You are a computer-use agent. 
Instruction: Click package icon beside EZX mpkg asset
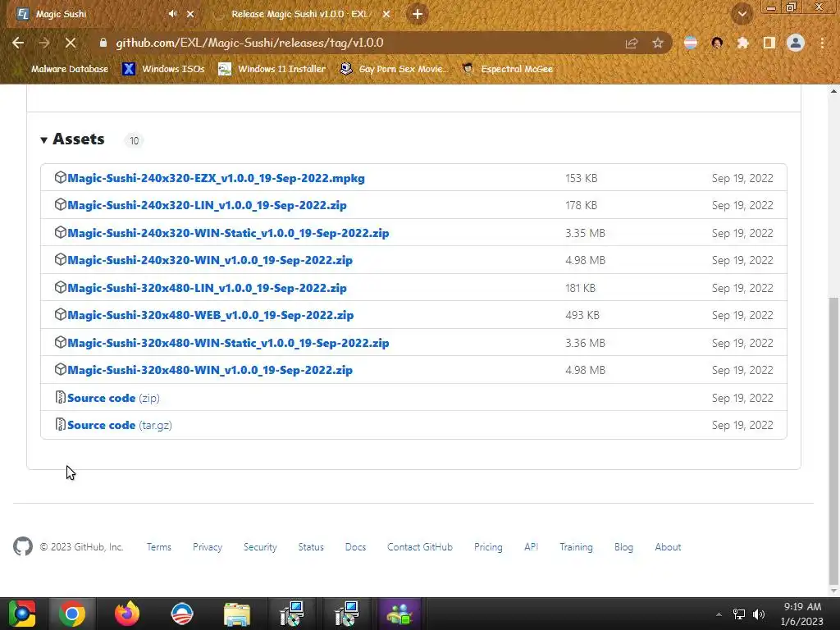pyautogui.click(x=61, y=177)
